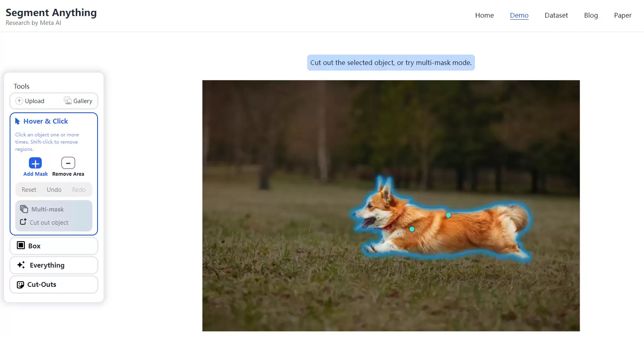
Task: Click the Upload arrow icon
Action: [19, 101]
